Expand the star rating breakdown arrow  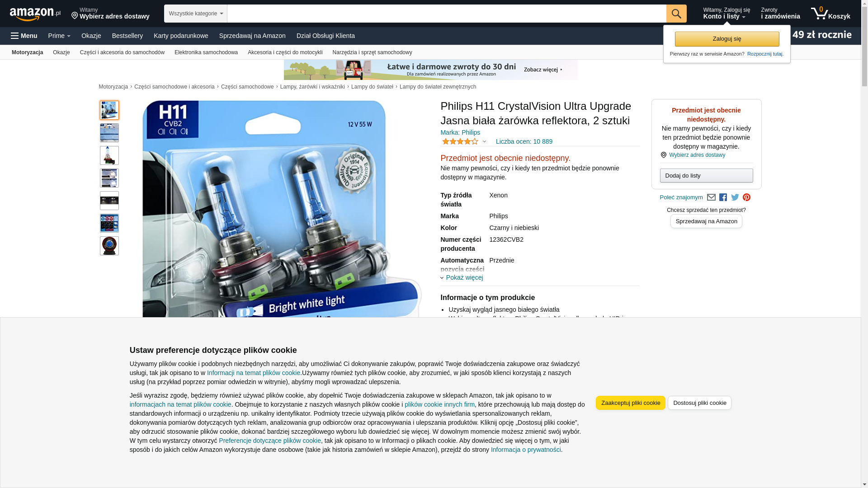(484, 142)
